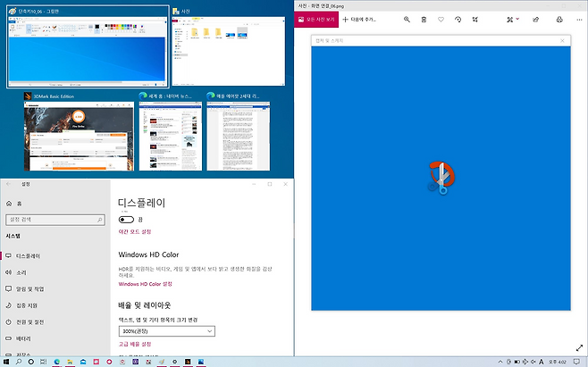Open the 'Add to' (다음에 추가) menu
This screenshot has width=588, height=367.
(366, 19)
